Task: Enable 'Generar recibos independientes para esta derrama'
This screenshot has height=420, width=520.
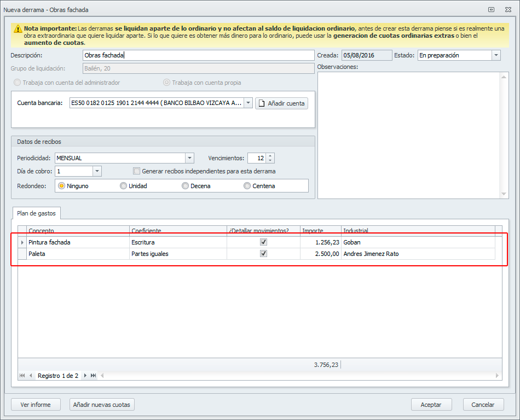Action: (136, 171)
